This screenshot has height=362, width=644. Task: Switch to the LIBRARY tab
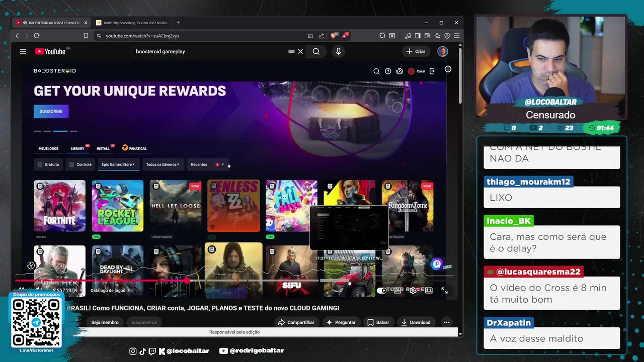click(x=77, y=148)
